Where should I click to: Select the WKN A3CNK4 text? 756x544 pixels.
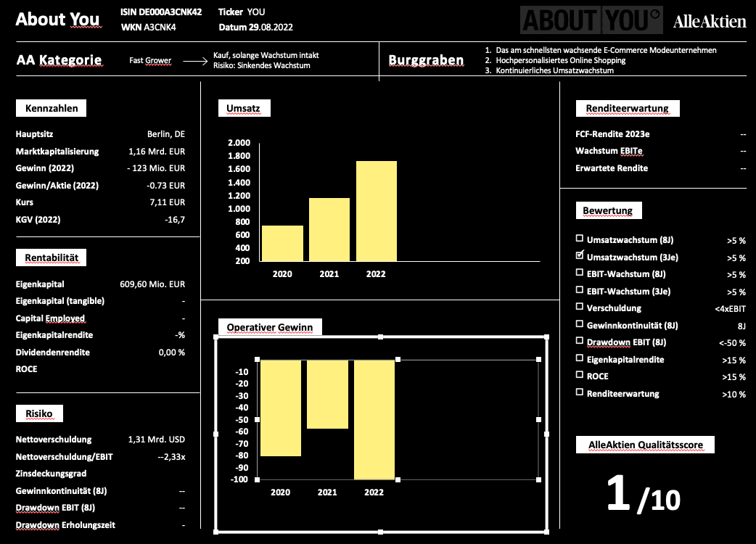(x=148, y=28)
